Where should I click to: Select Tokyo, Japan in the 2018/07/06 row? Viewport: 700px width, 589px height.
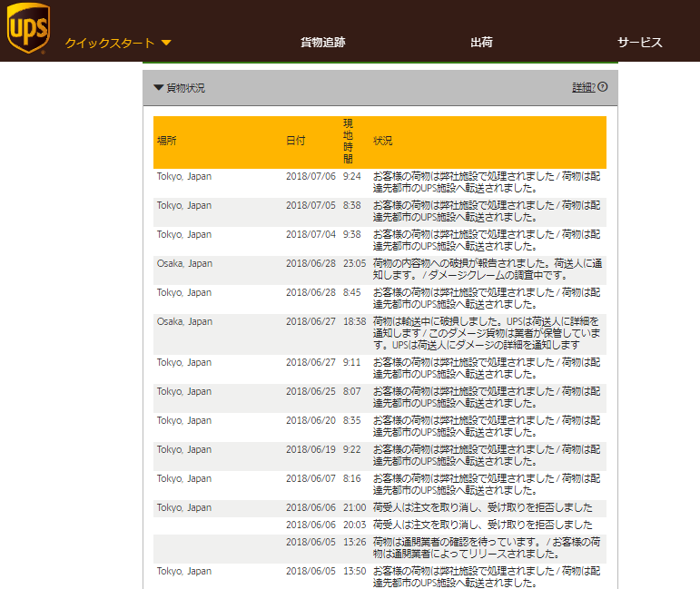coord(184,176)
